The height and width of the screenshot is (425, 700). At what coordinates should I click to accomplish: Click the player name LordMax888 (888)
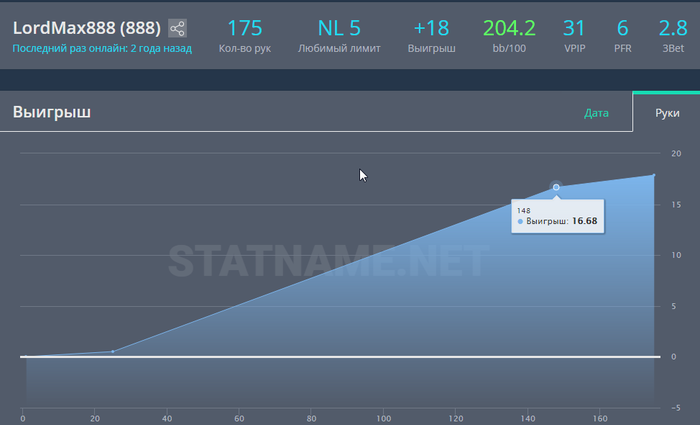[86, 28]
